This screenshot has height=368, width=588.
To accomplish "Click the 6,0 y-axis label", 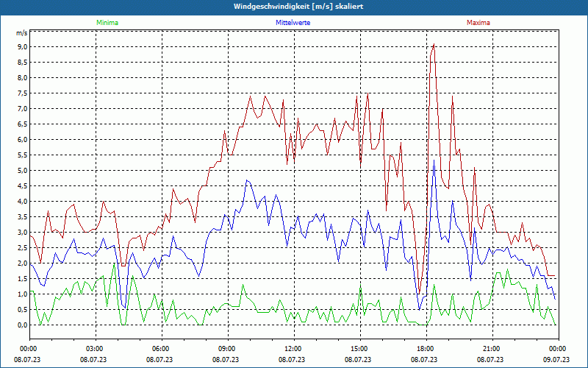I will 23,140.
